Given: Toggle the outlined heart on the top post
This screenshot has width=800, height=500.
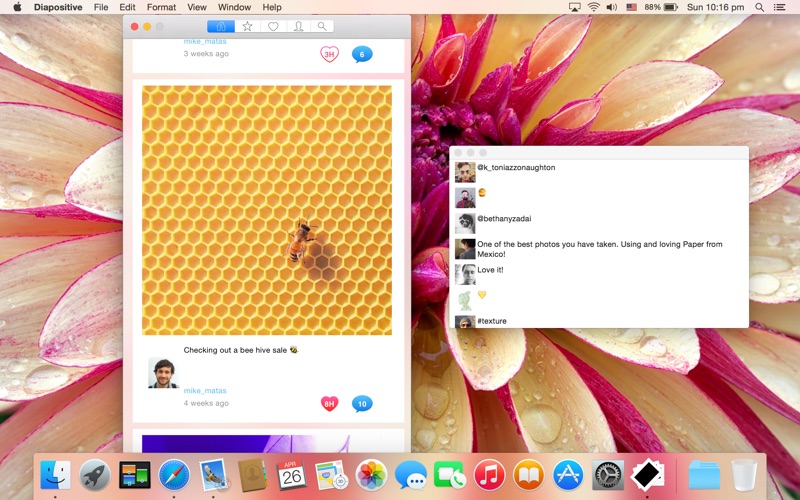Looking at the screenshot, I should tap(329, 54).
